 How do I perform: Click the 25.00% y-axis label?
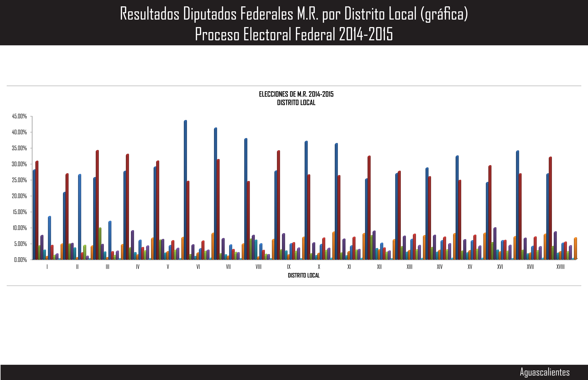pos(20,180)
